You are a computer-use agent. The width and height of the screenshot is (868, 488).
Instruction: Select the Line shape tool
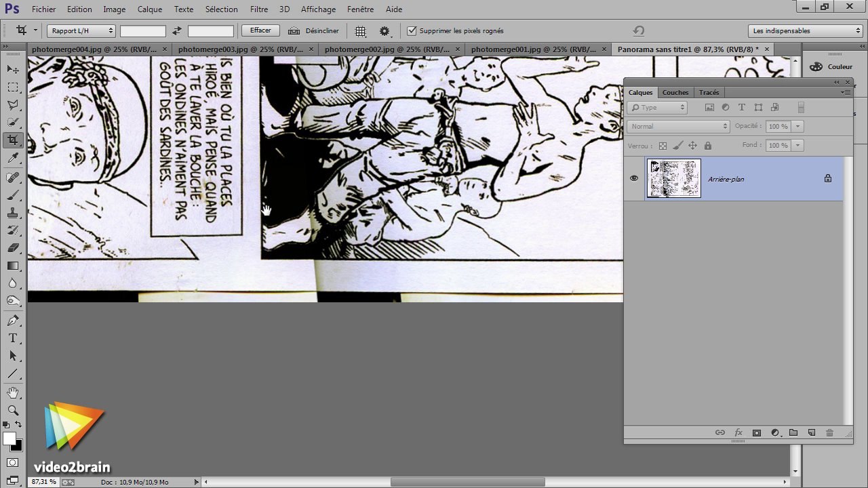pos(13,373)
